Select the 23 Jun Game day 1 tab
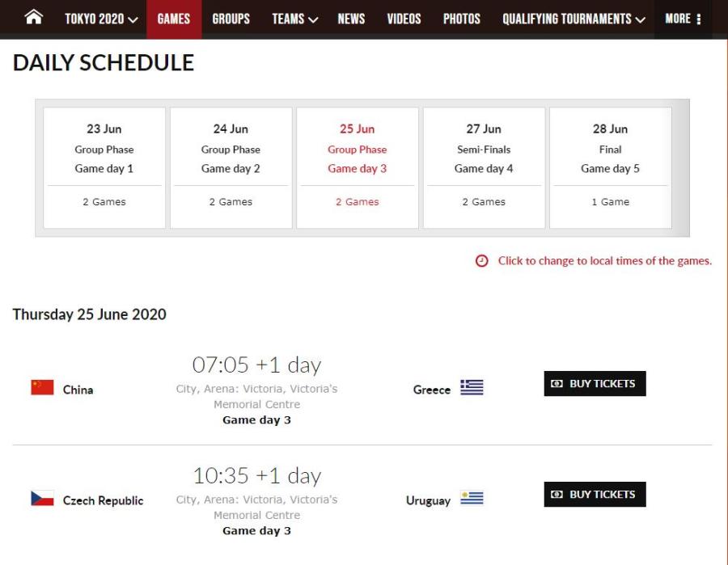Viewport: 728px width, 565px height. pos(104,167)
